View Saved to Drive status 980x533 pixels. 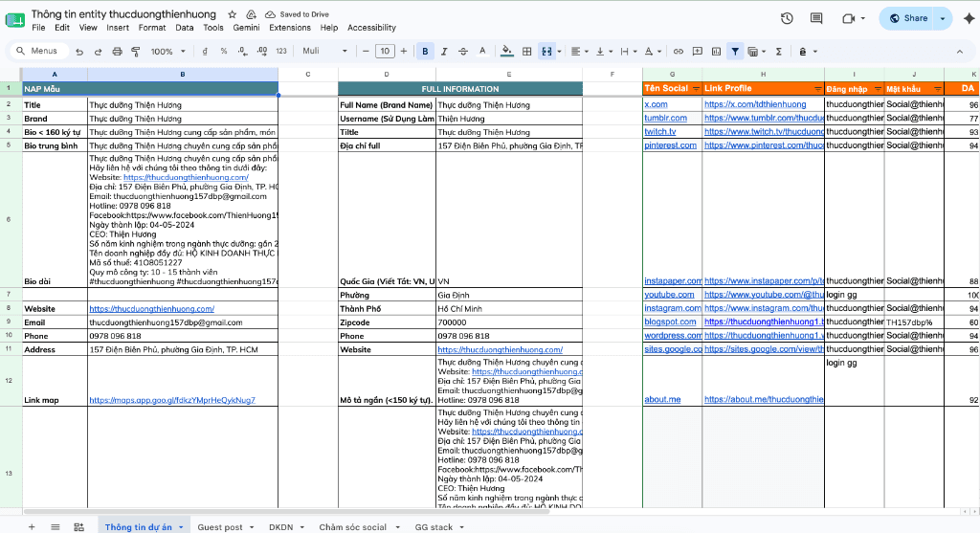click(x=298, y=14)
